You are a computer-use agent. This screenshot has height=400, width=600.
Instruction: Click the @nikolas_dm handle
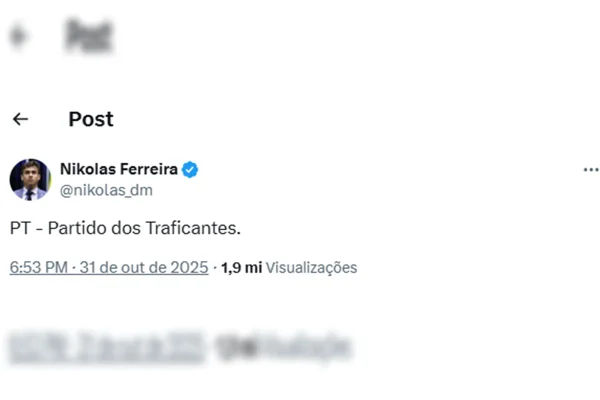point(106,189)
